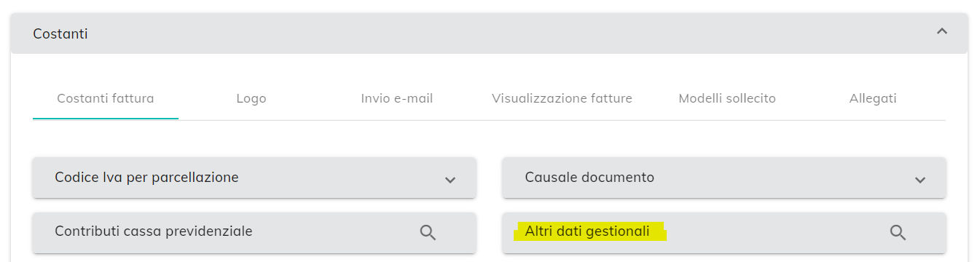Click the magnifier icon for Contributi cassa previdenziale
The image size is (980, 262).
coord(428,233)
